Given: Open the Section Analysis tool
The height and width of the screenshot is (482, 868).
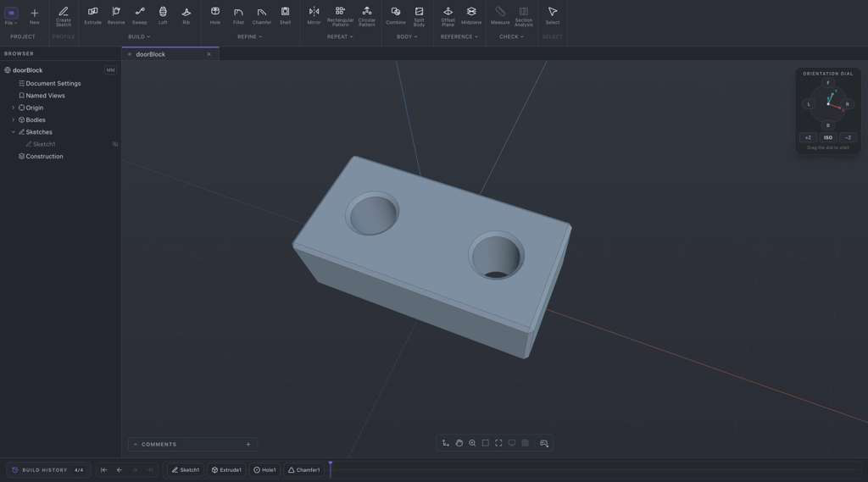Looking at the screenshot, I should [x=524, y=16].
